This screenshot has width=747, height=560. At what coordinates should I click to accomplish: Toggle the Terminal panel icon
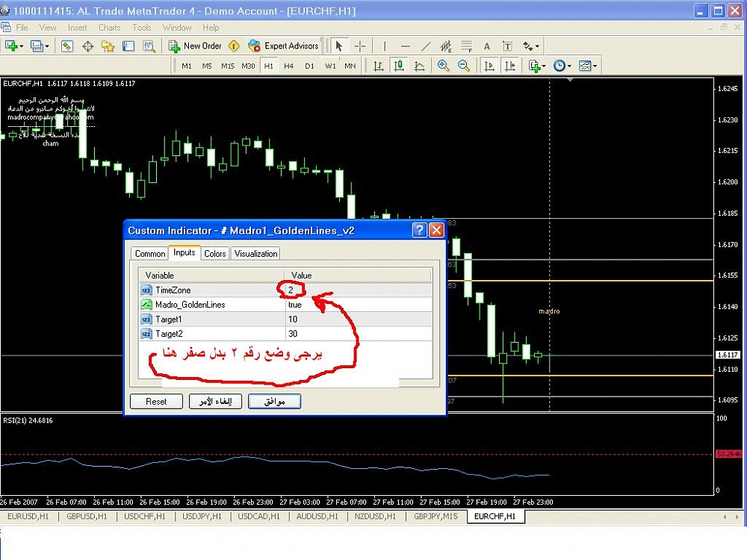click(x=128, y=46)
